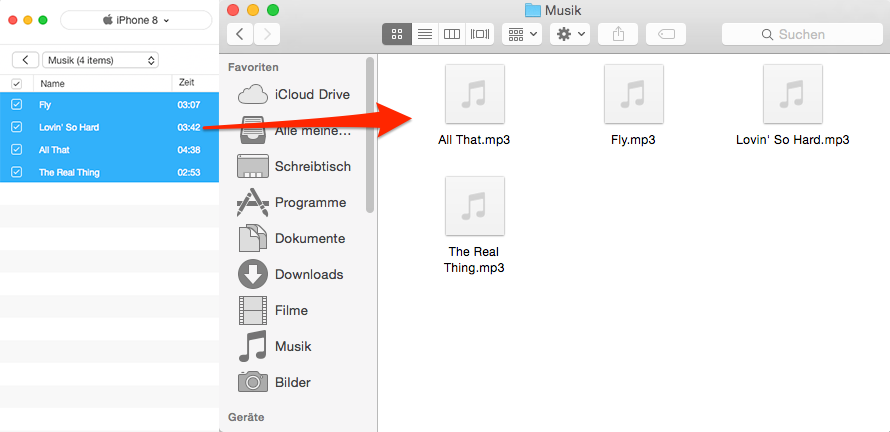
Task: Switch Finder to Cover Flow view
Action: [480, 34]
